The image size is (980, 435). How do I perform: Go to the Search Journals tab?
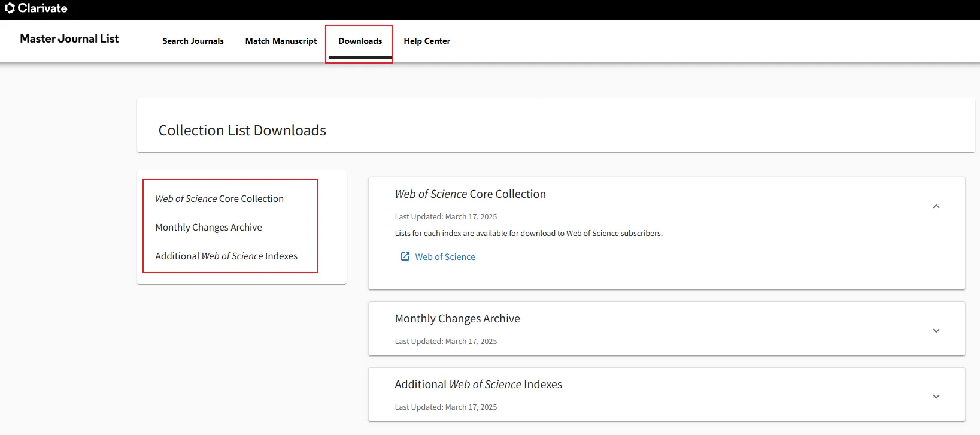[x=193, y=41]
